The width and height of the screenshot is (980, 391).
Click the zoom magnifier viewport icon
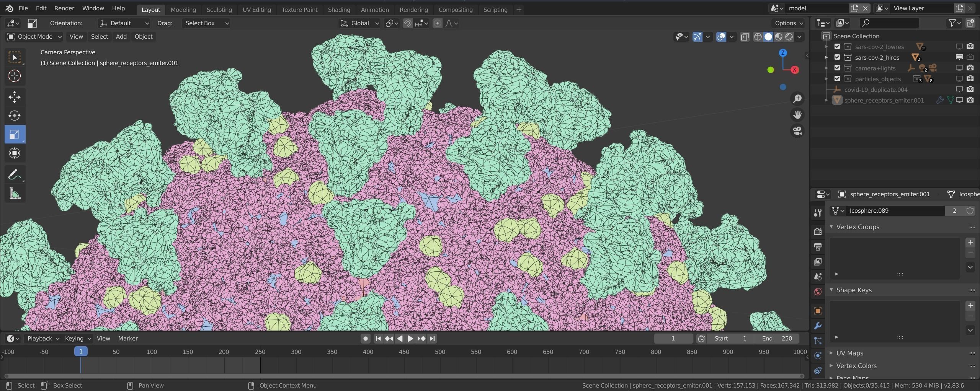pyautogui.click(x=797, y=99)
